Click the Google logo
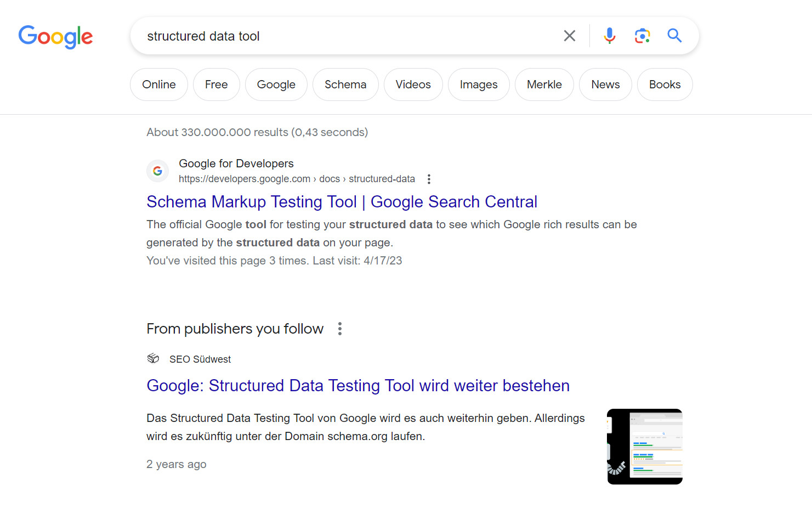 (55, 37)
